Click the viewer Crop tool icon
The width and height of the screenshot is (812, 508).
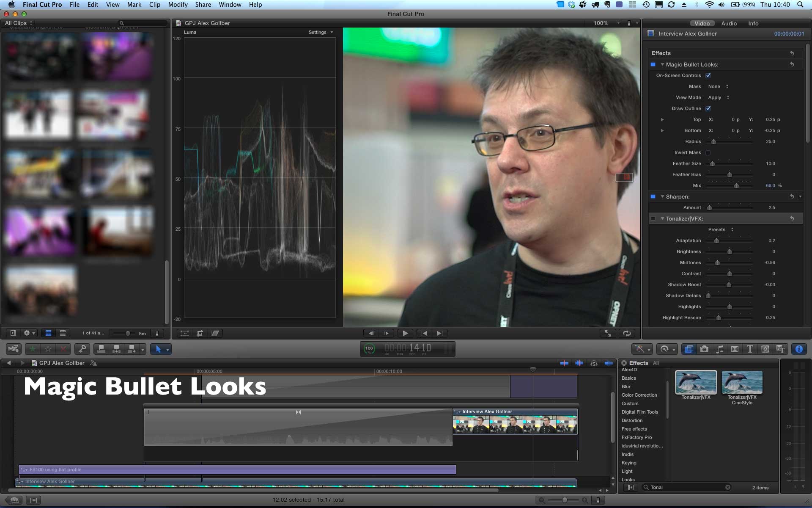pos(200,334)
